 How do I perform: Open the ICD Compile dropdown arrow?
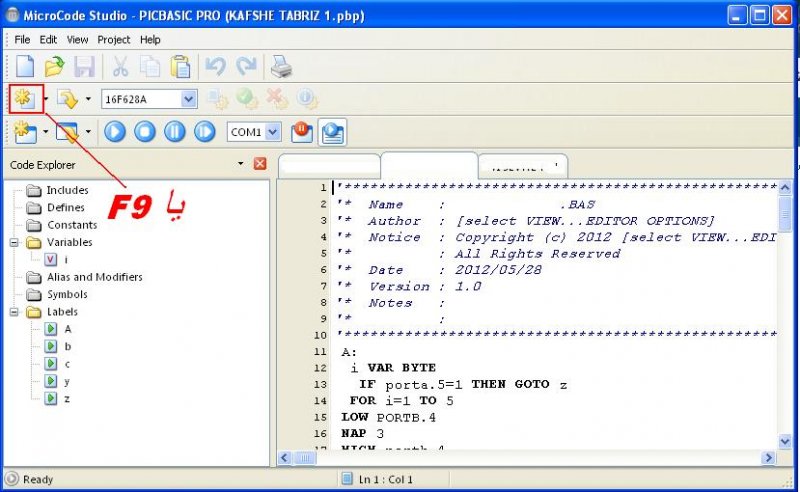tap(46, 132)
